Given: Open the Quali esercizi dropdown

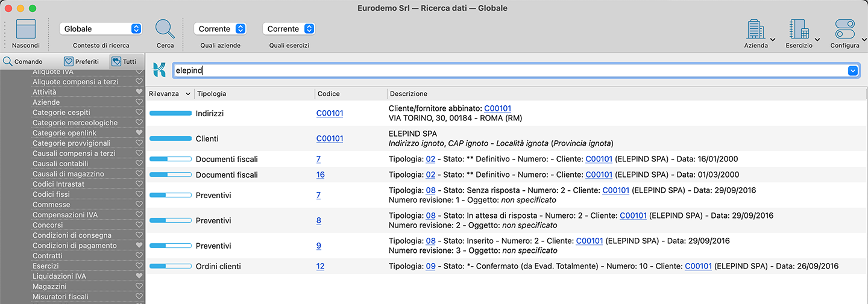Looking at the screenshot, I should coord(289,29).
